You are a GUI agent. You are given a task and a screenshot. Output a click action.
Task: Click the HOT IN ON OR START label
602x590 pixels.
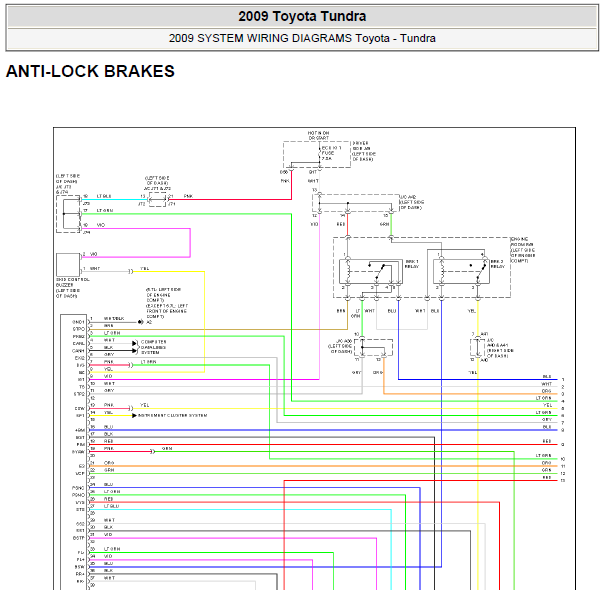point(318,136)
